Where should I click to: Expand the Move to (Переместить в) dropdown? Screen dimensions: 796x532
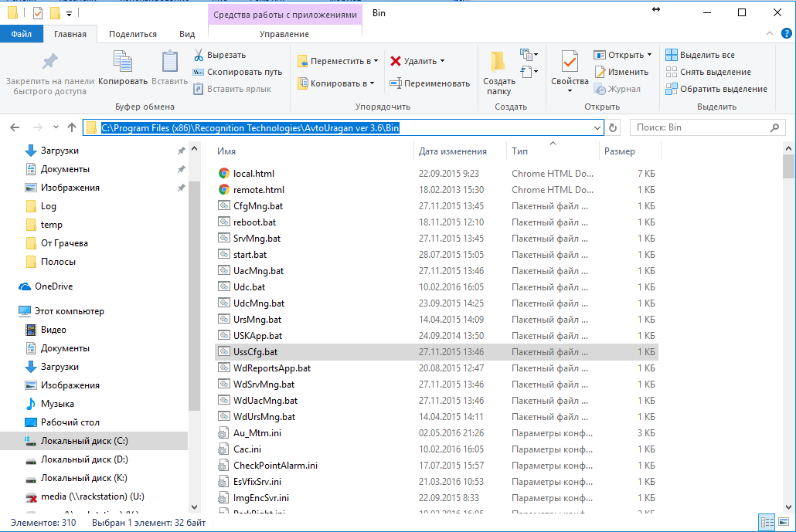(x=376, y=61)
